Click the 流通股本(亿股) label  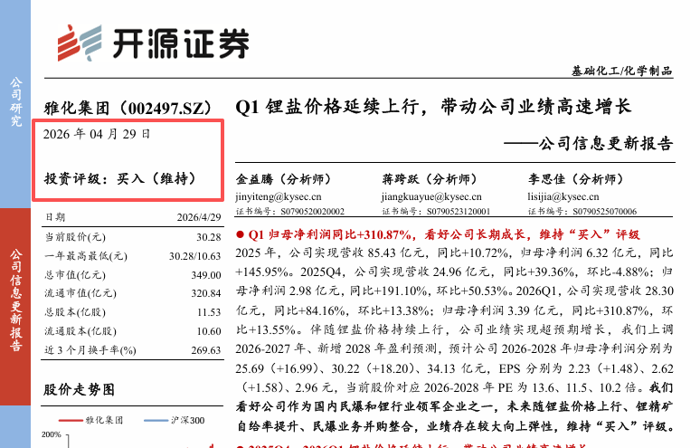(80, 331)
